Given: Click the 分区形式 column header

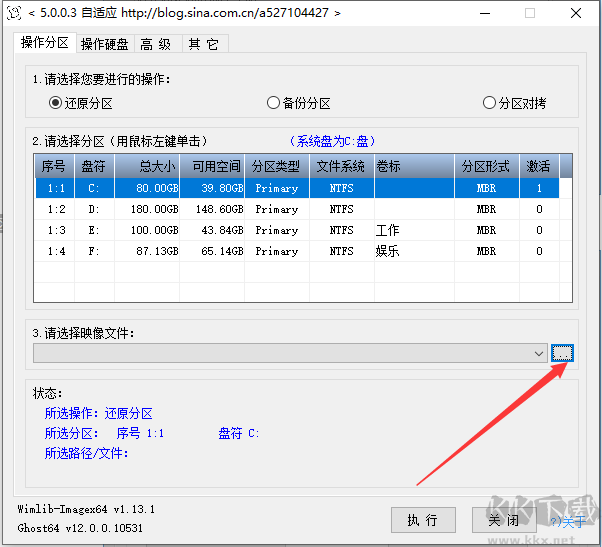Looking at the screenshot, I should pos(487,166).
